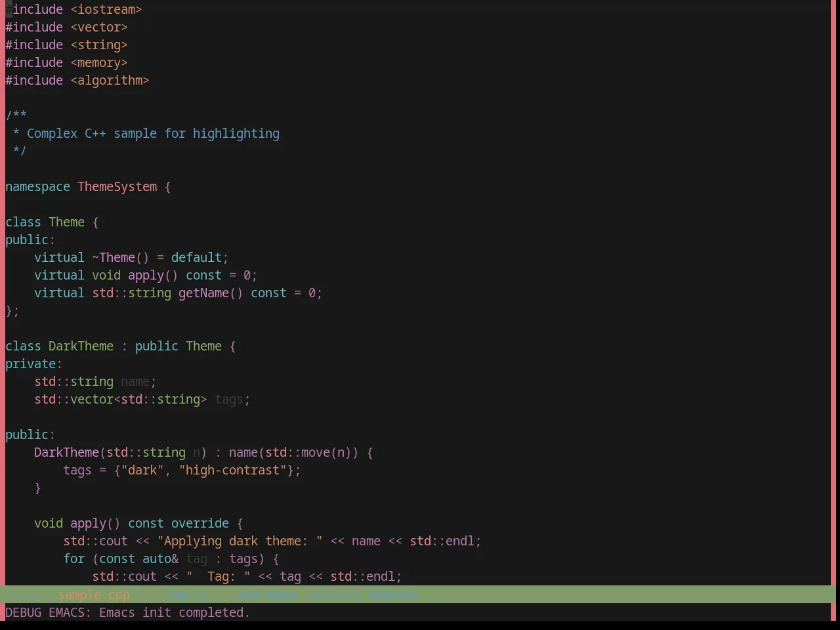Viewport: 840px width, 630px height.
Task: Click '~Theme()' destructor declaration
Action: point(121,257)
